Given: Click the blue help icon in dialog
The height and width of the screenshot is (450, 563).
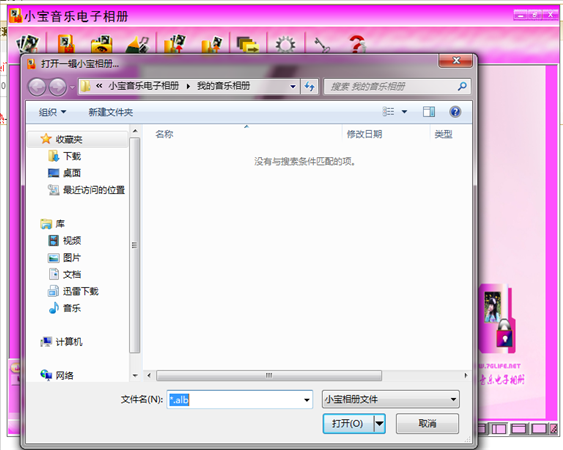Looking at the screenshot, I should tap(455, 112).
